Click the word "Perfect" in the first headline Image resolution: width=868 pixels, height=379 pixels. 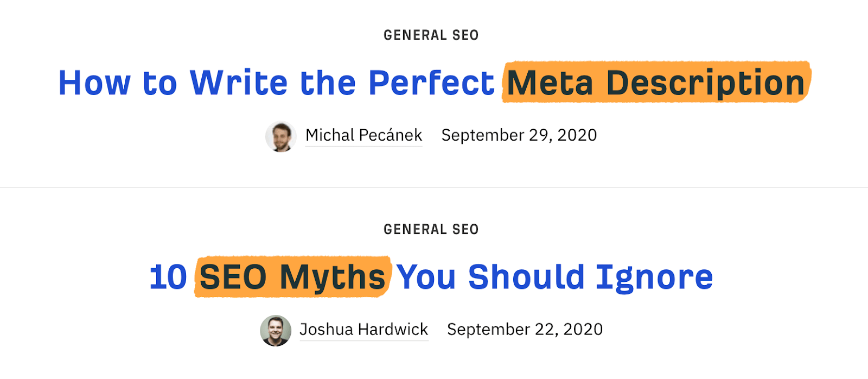[431, 83]
